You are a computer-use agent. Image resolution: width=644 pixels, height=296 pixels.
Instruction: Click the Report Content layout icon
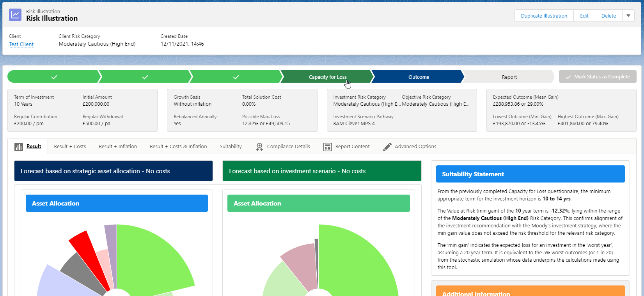(328, 147)
